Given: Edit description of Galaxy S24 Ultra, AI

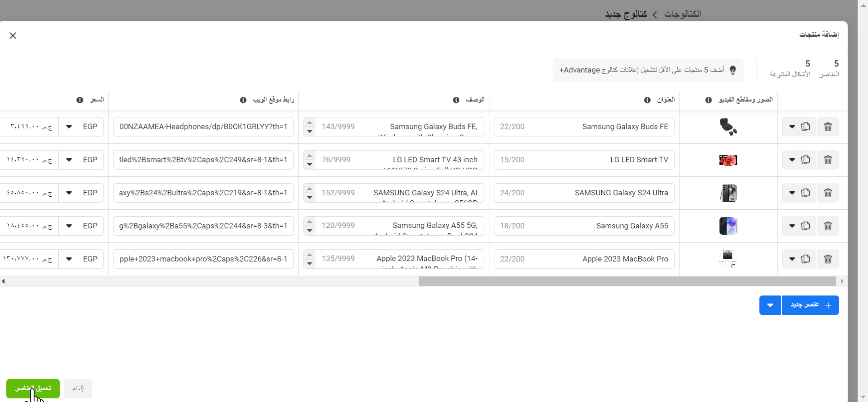Looking at the screenshot, I should pos(394,193).
